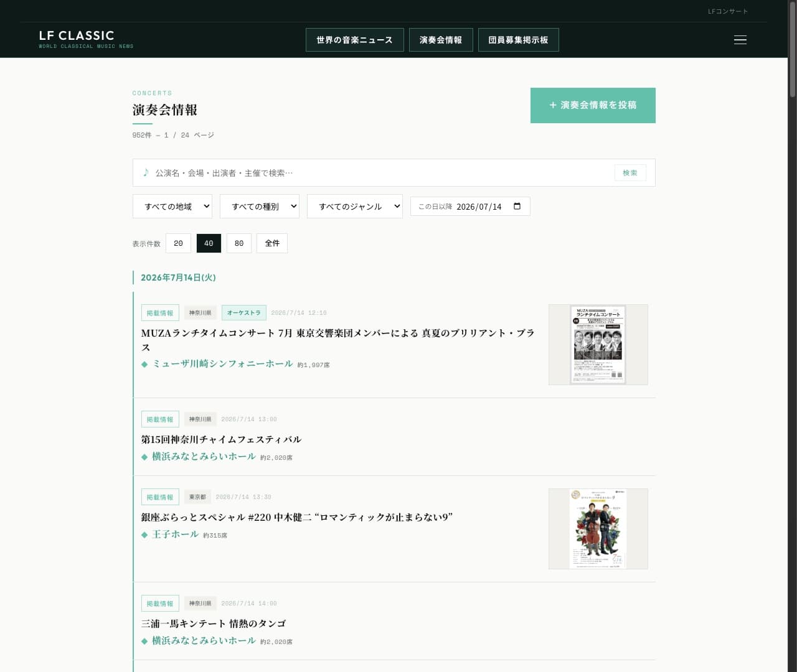797x672 pixels.
Task: Click the calendar icon in date field
Action: point(517,206)
